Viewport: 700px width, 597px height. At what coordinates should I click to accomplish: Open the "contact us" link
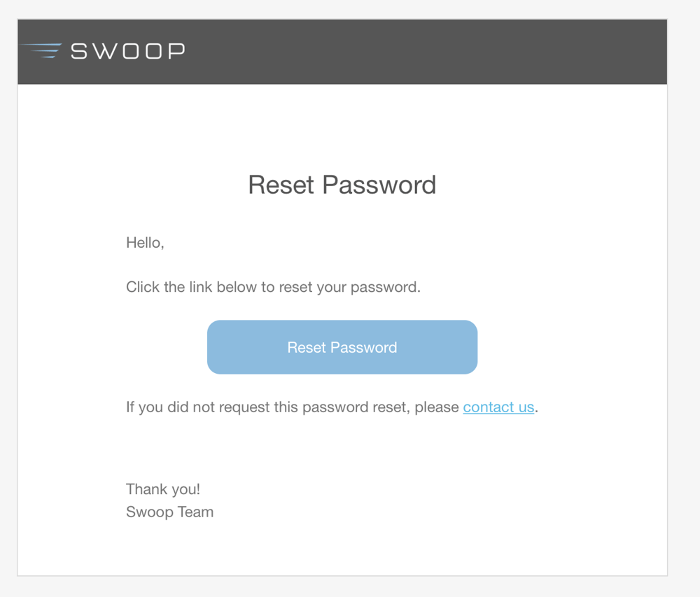[498, 407]
